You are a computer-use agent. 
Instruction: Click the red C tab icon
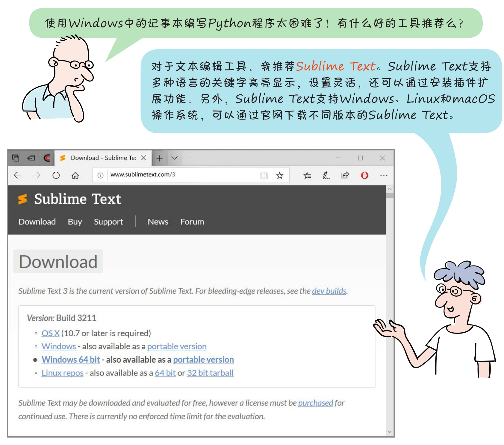(x=47, y=158)
